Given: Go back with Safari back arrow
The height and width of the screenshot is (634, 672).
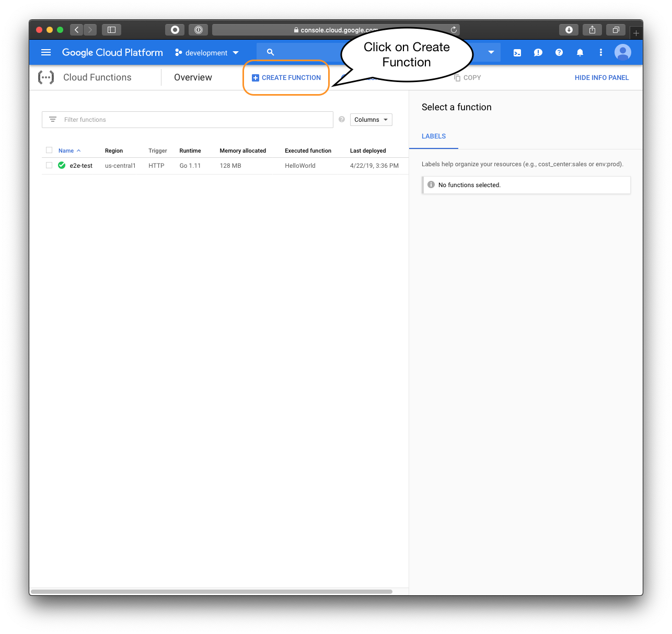Looking at the screenshot, I should [77, 30].
